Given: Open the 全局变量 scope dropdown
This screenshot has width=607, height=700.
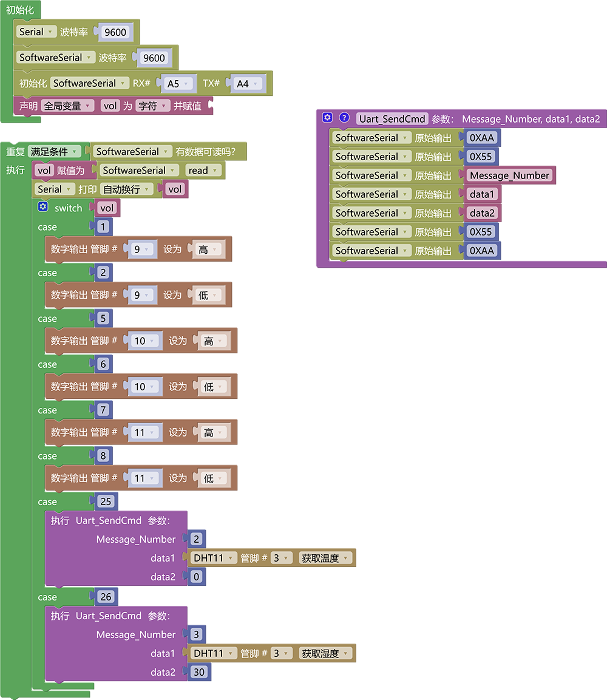Looking at the screenshot, I should pyautogui.click(x=67, y=106).
